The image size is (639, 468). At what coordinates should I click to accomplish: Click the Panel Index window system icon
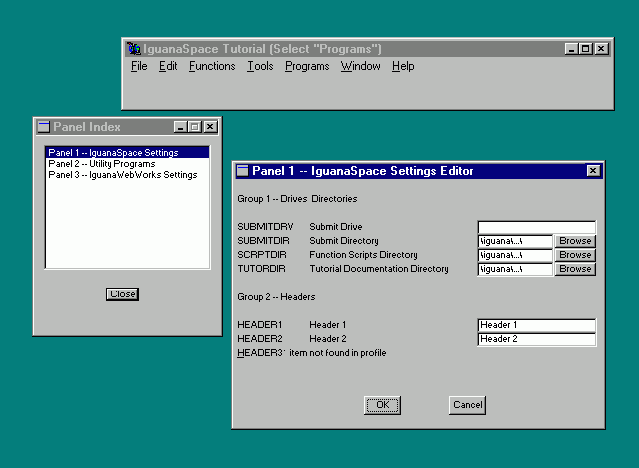pos(44,127)
